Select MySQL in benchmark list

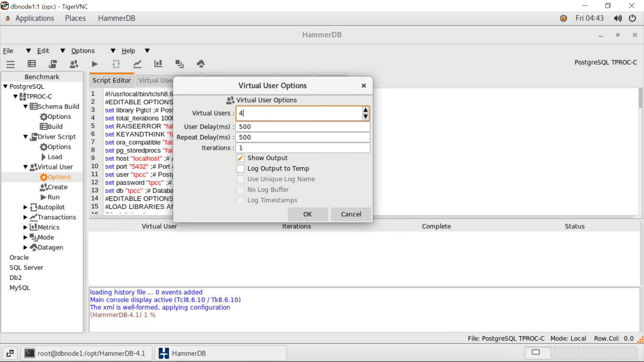click(20, 288)
